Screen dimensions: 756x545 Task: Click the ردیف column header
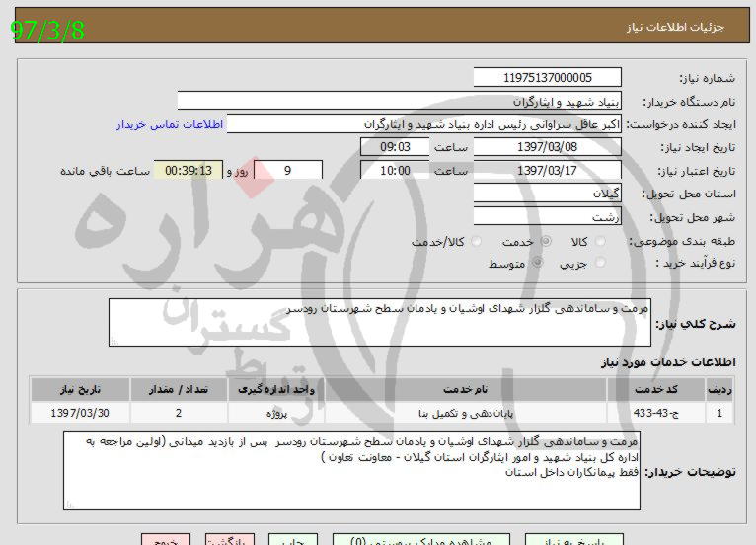click(719, 390)
